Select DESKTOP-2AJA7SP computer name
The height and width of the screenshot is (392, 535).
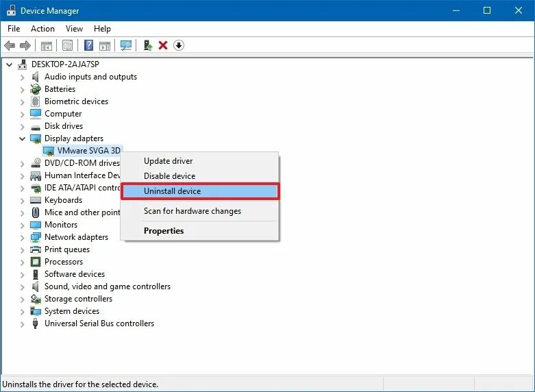click(x=65, y=64)
